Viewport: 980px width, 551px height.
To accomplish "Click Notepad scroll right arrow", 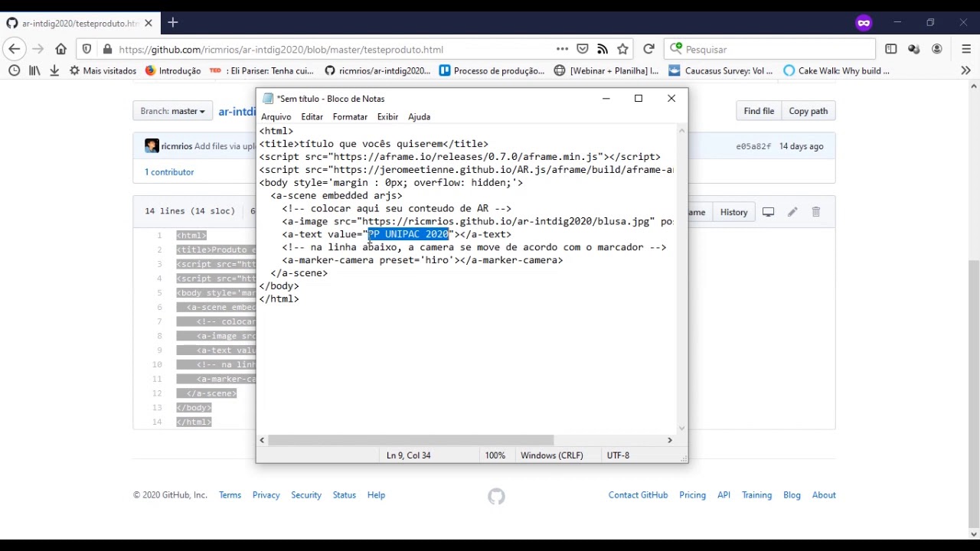I will click(670, 440).
